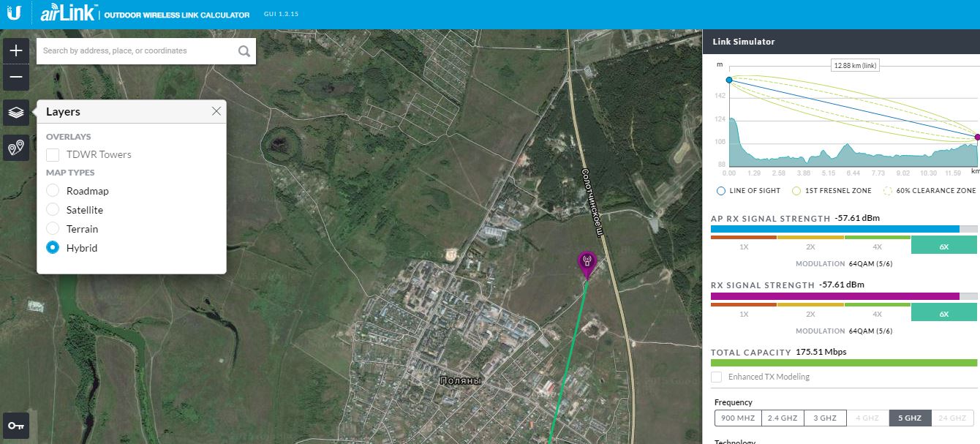Select the Roadmap map type

(53, 191)
